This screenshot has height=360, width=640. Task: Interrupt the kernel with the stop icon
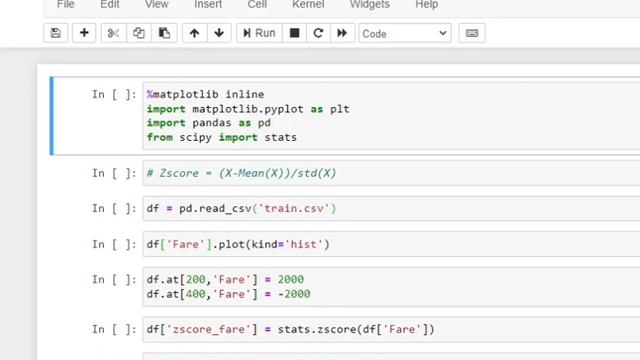294,33
